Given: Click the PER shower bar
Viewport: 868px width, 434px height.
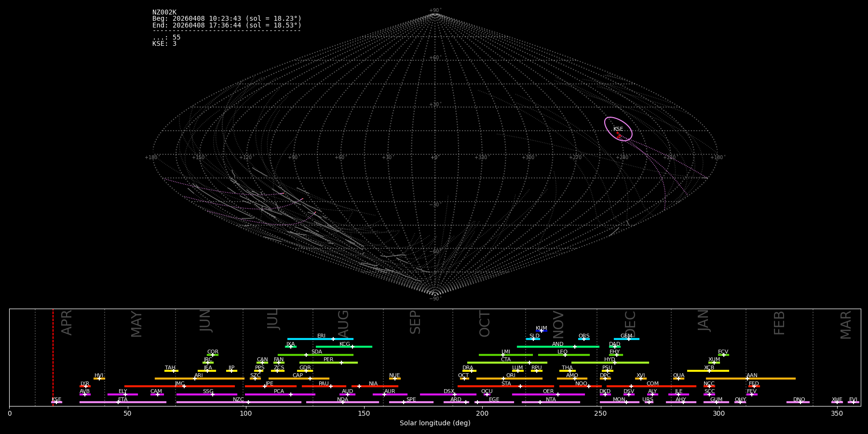Looking at the screenshot, I should pos(328,363).
